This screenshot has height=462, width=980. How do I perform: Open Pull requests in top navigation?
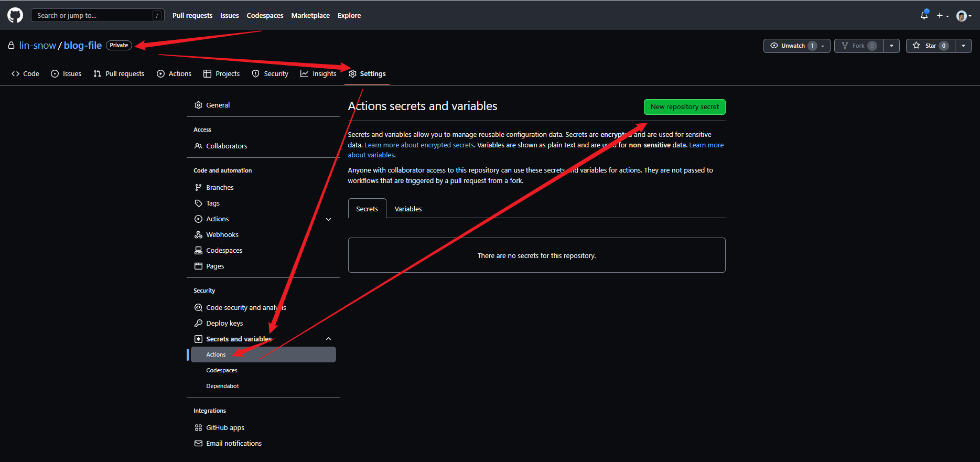pos(192,15)
